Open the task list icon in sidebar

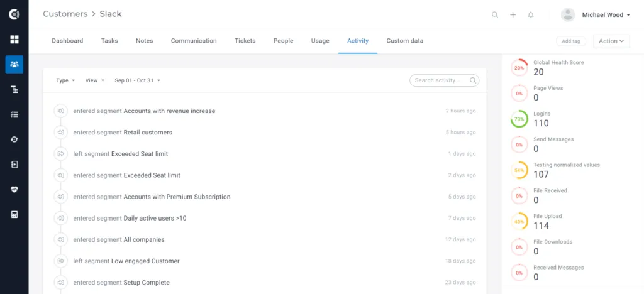tap(14, 114)
